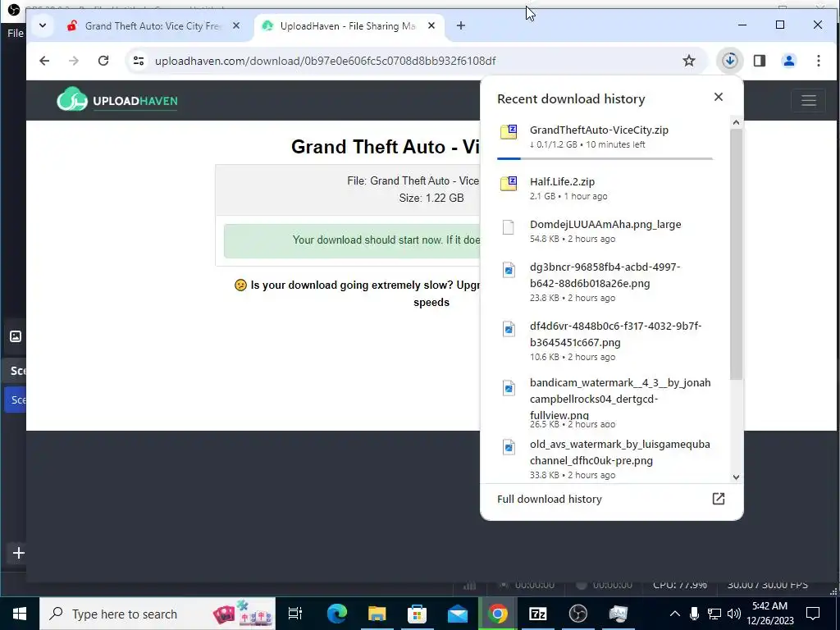
Task: Open site information icon in address bar
Action: point(139,61)
